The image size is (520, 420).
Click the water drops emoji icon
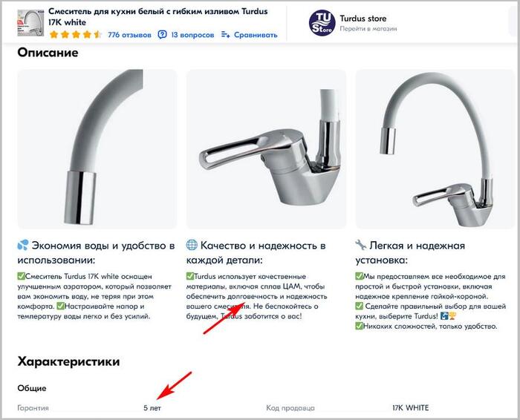tap(23, 246)
